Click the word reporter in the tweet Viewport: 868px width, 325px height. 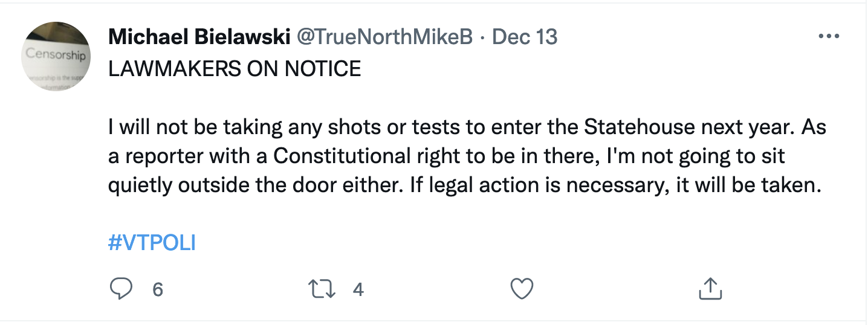tap(164, 155)
